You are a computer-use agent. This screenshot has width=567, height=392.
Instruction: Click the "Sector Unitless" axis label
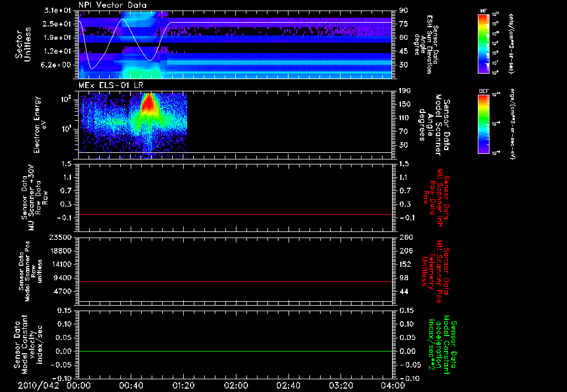pyautogui.click(x=23, y=44)
